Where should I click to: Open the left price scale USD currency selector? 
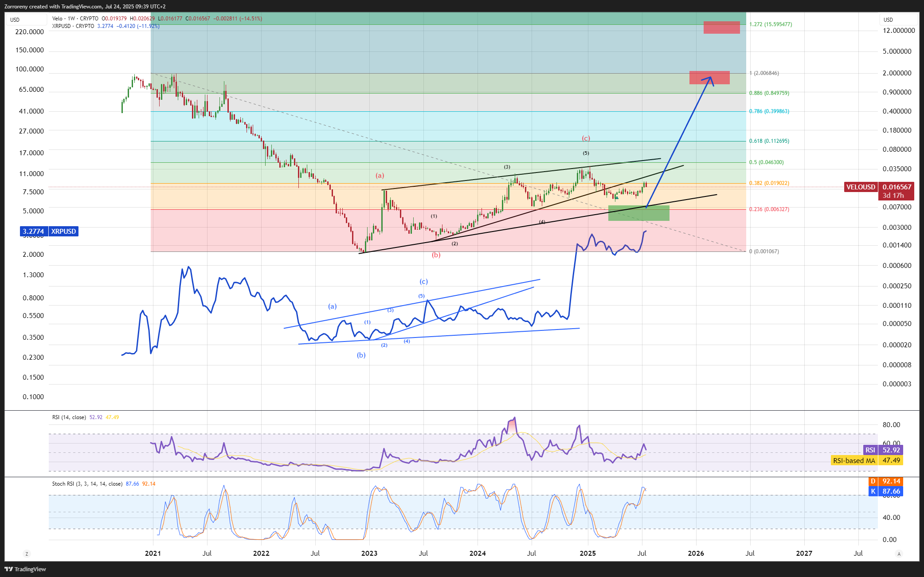26,20
